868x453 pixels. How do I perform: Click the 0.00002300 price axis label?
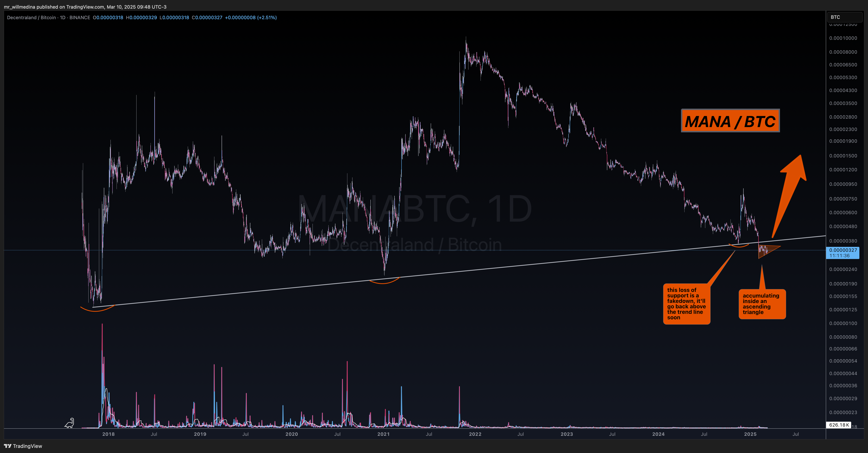(x=843, y=129)
